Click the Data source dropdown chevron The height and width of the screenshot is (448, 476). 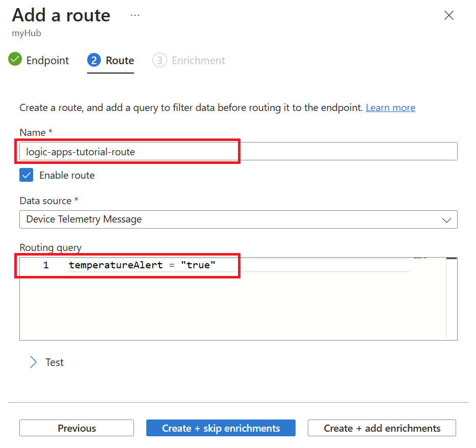447,219
